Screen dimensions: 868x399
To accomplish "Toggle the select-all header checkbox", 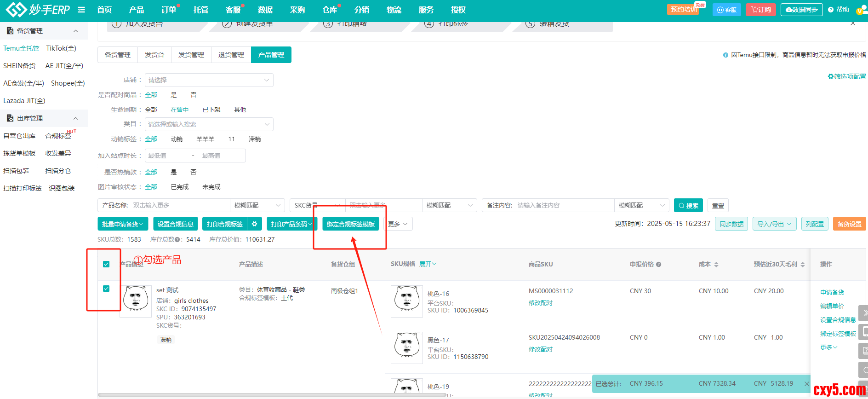I will click(106, 264).
